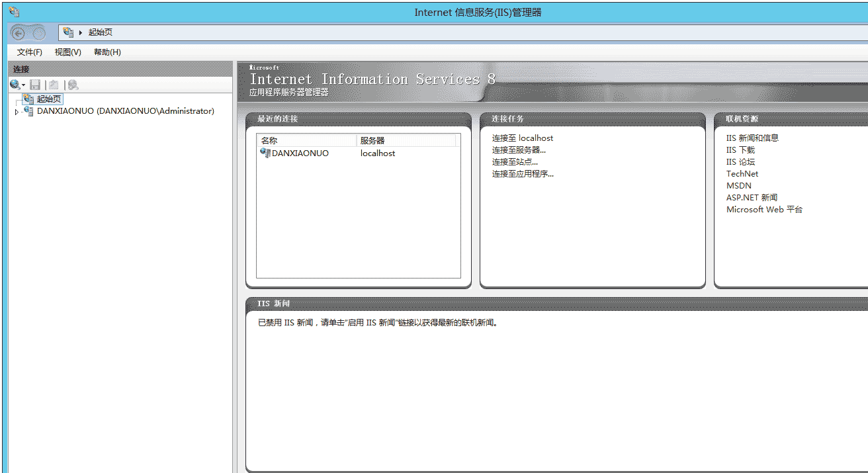The height and width of the screenshot is (473, 868).
Task: Select DANXIAONUO in recent connections list
Action: coord(300,153)
